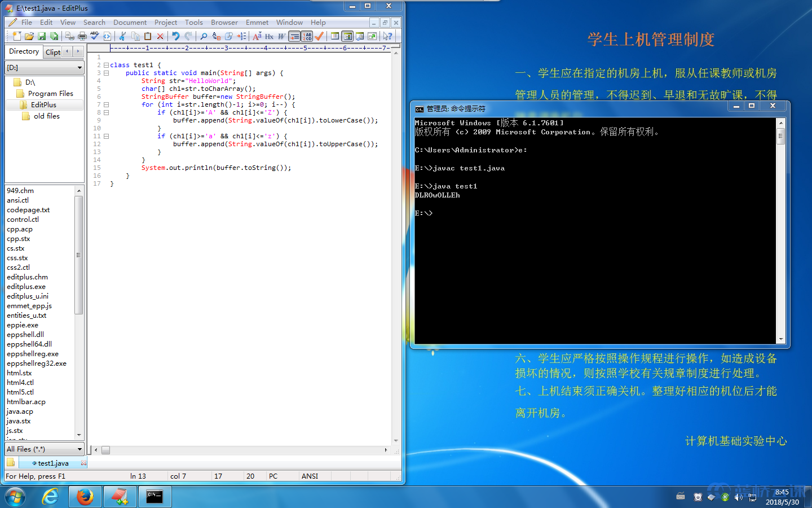Screen dimensions: 812x508
Task: Click the command prompt vertical scrollbar thumb
Action: coord(780,136)
